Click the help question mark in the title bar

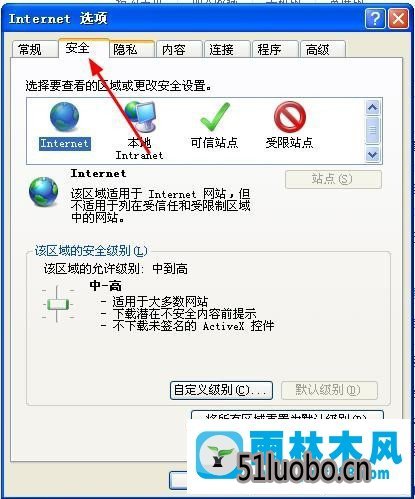[x=375, y=19]
